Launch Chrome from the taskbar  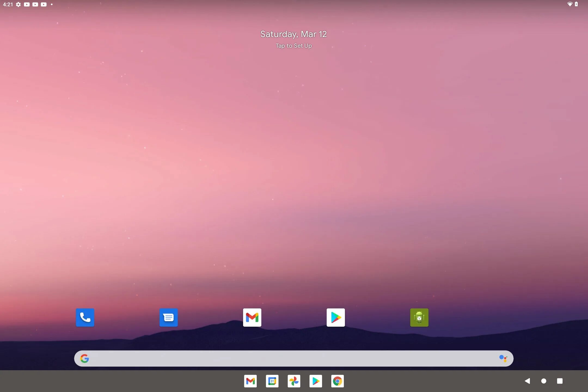tap(338, 381)
